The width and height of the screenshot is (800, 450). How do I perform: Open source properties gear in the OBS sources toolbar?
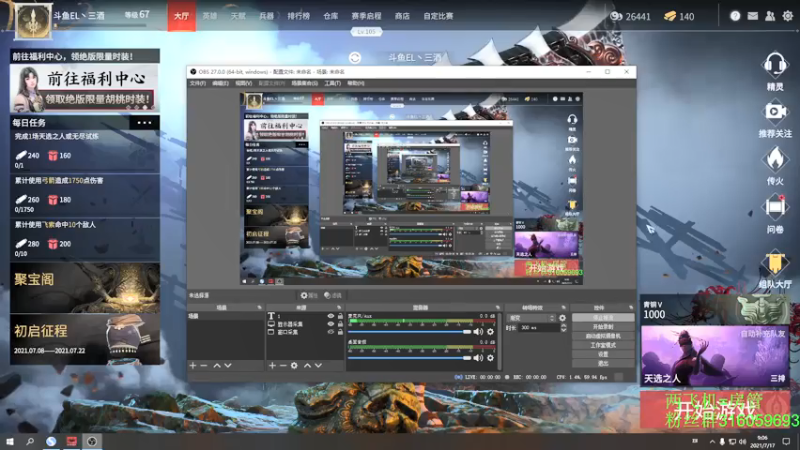[294, 365]
